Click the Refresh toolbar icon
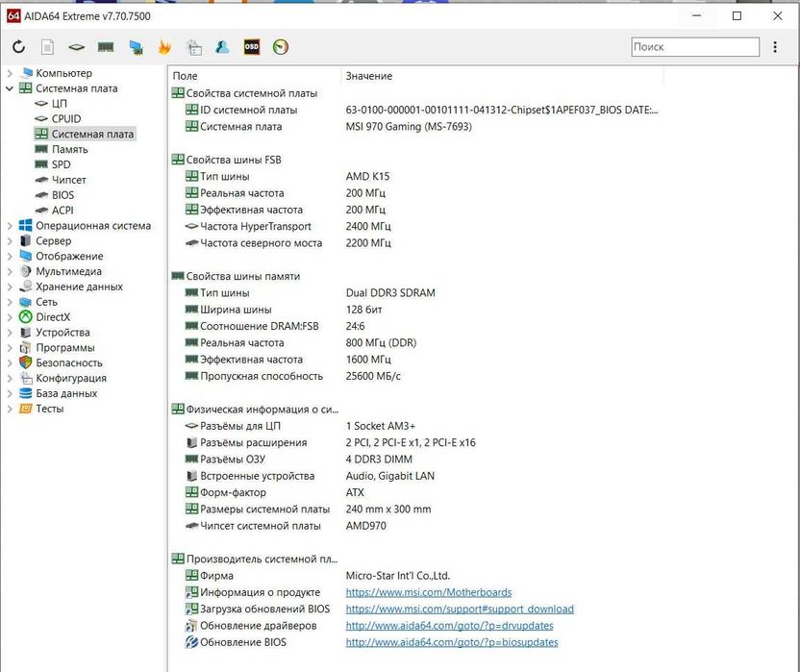Viewport: 800px width, 672px height. click(x=19, y=47)
